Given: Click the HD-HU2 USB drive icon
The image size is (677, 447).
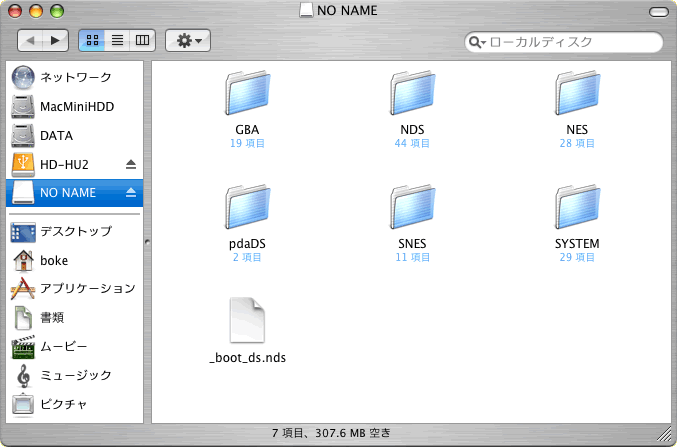Looking at the screenshot, I should click(x=23, y=165).
